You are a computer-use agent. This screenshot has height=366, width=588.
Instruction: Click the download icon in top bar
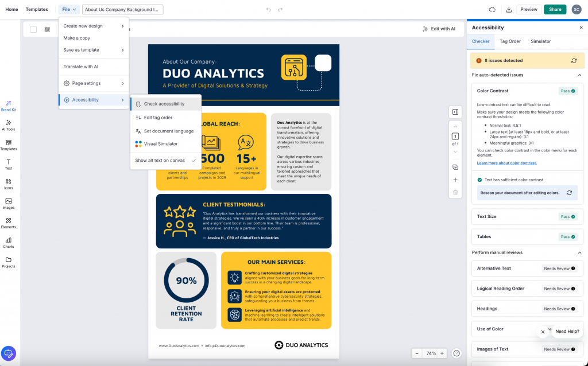508,9
